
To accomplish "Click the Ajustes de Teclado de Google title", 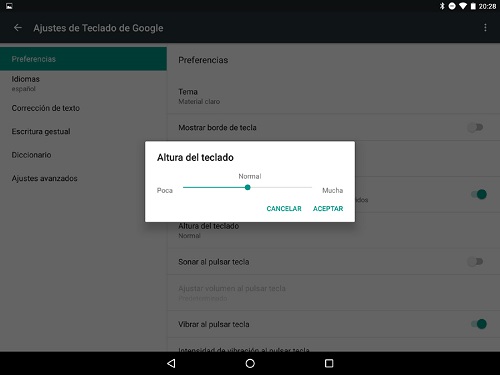I will click(98, 28).
